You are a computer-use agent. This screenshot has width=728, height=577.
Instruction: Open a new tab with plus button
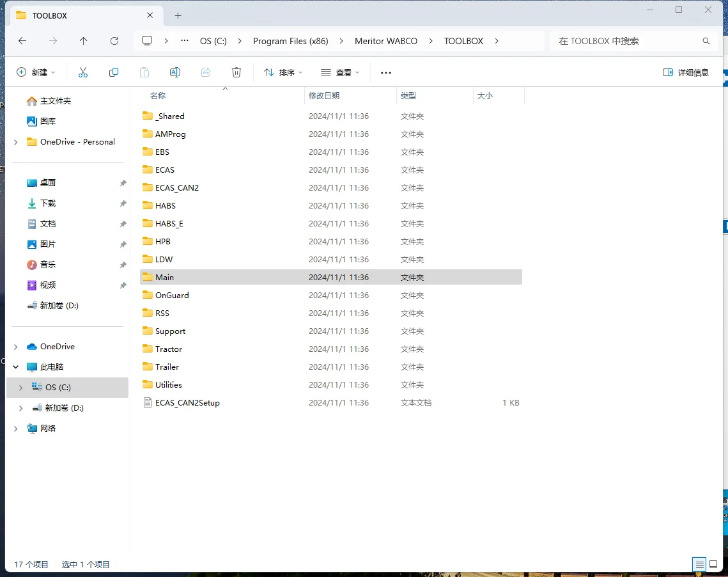pyautogui.click(x=178, y=15)
